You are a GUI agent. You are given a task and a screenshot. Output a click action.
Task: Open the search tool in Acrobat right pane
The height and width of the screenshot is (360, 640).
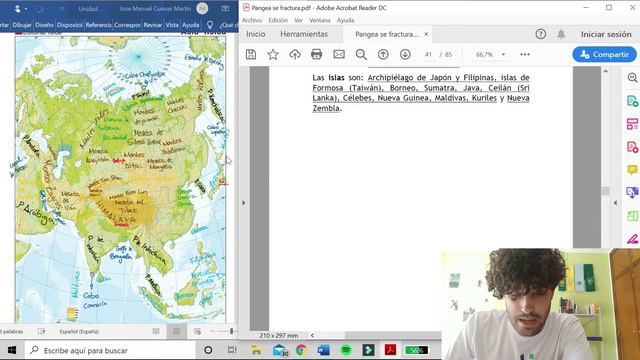[632, 78]
